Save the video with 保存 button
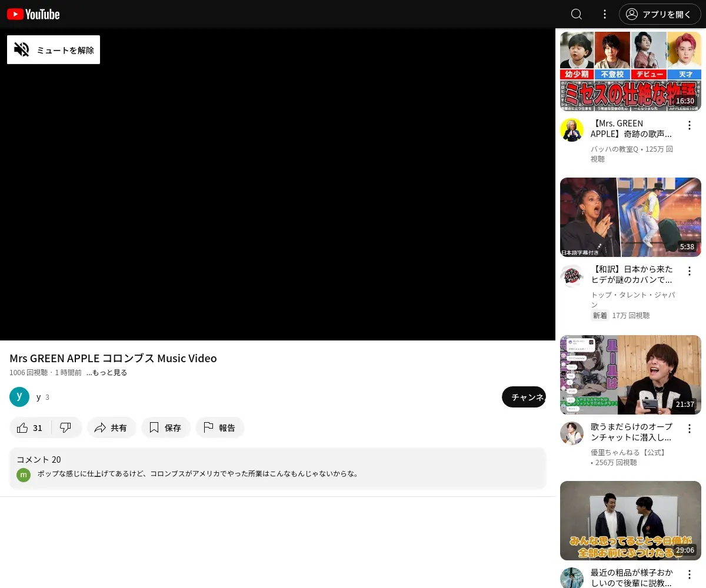Viewport: 706px width, 588px height. click(x=166, y=427)
